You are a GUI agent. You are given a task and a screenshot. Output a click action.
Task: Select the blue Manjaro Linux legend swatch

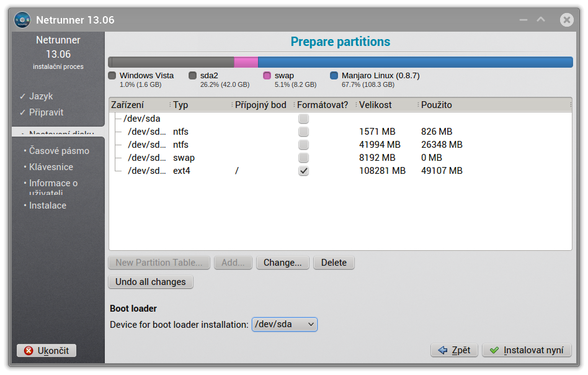point(334,76)
